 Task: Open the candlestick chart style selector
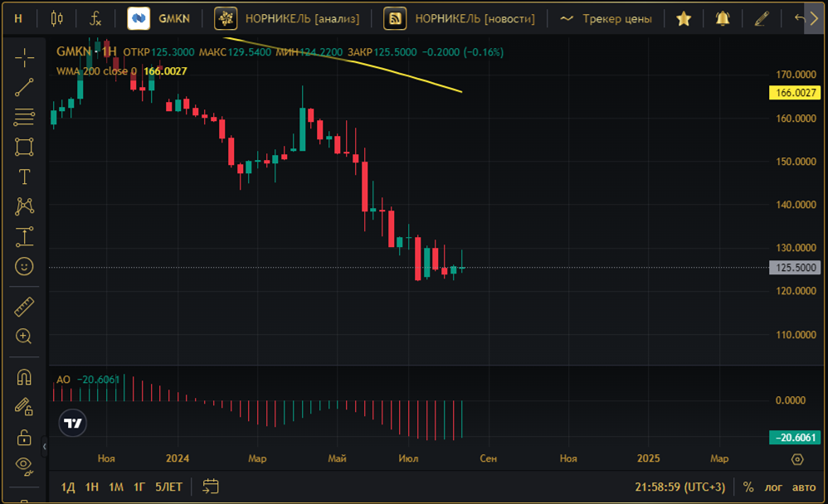click(x=57, y=19)
